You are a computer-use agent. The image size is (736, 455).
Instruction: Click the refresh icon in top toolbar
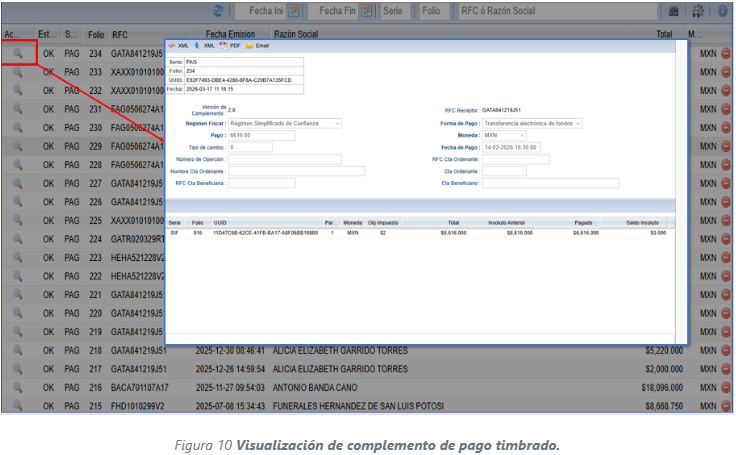(217, 11)
